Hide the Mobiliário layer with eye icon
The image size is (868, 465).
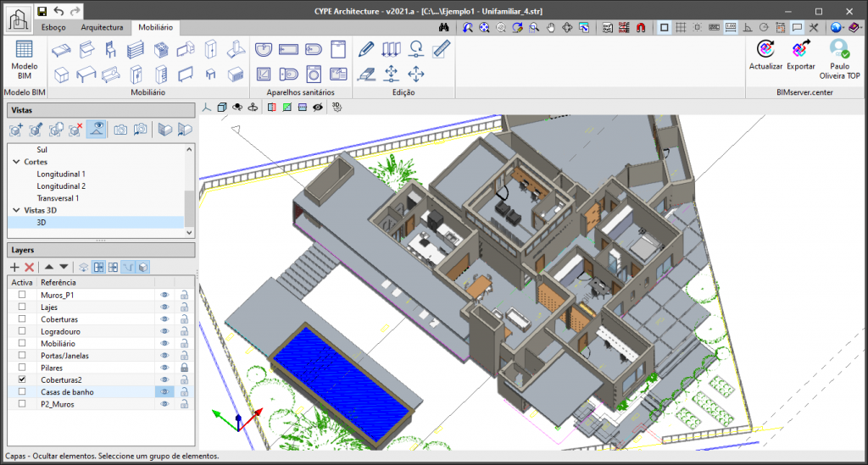click(165, 344)
